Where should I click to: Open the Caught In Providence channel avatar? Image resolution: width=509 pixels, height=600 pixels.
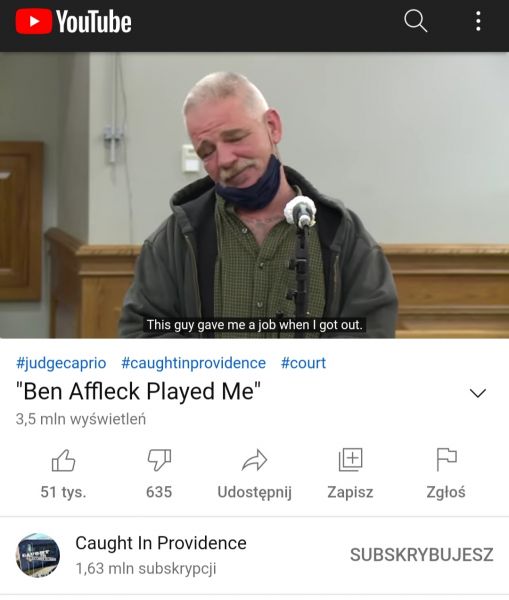(38, 555)
